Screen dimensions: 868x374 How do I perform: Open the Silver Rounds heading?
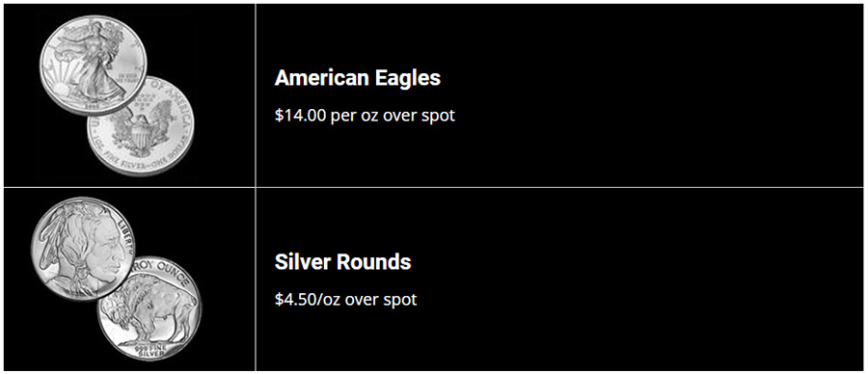(342, 262)
